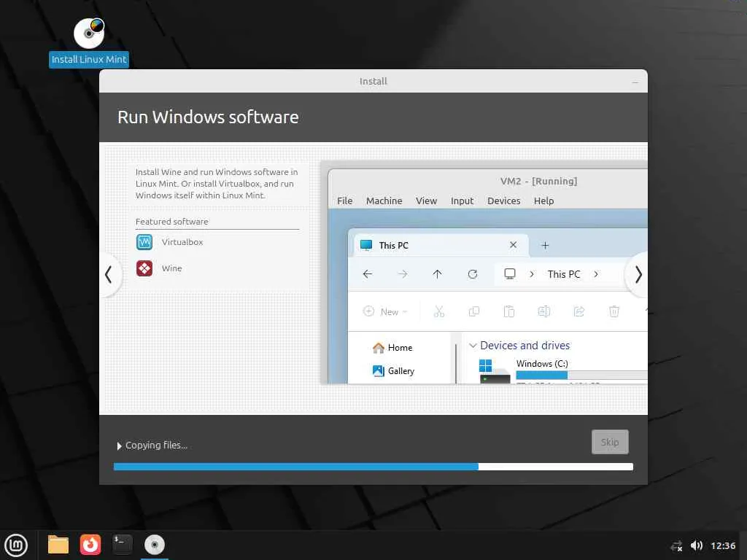The image size is (747, 560).
Task: Open the File menu in VM2 window
Action: point(344,201)
